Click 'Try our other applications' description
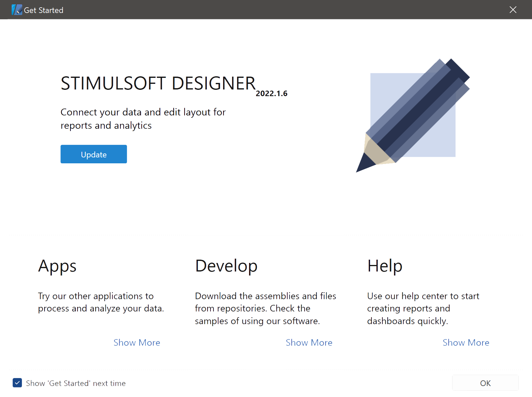The height and width of the screenshot is (397, 532). point(101,302)
